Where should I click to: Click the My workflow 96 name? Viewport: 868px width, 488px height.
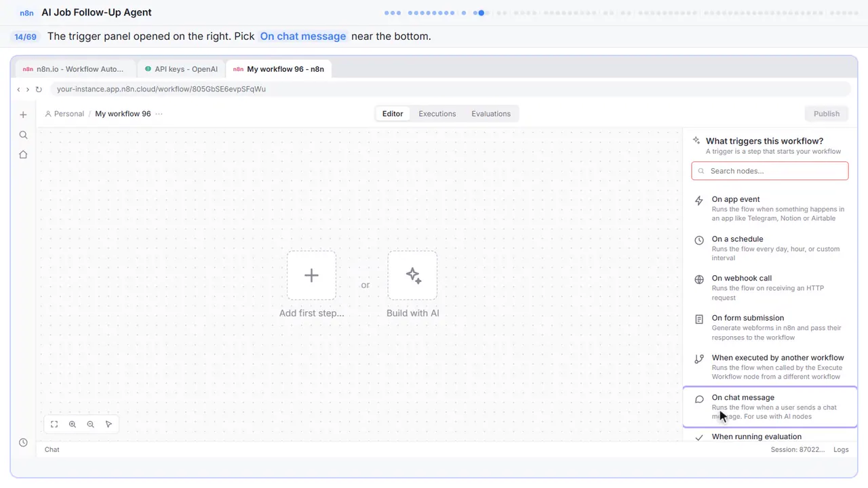click(x=123, y=114)
